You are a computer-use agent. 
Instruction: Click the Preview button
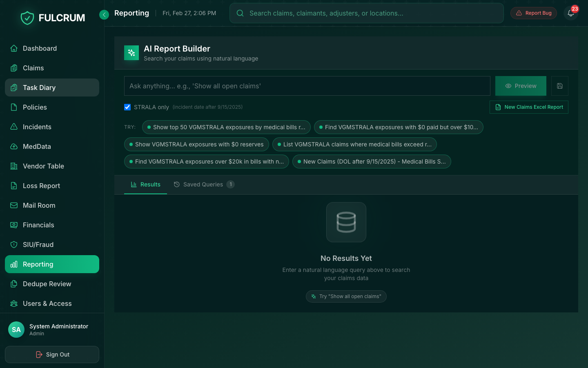tap(521, 86)
